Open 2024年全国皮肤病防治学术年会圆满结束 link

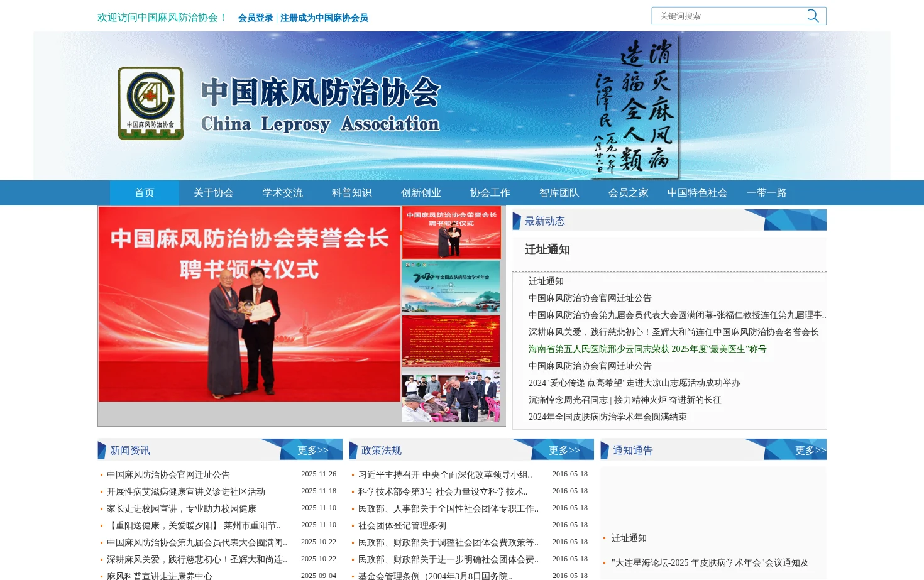(x=608, y=417)
